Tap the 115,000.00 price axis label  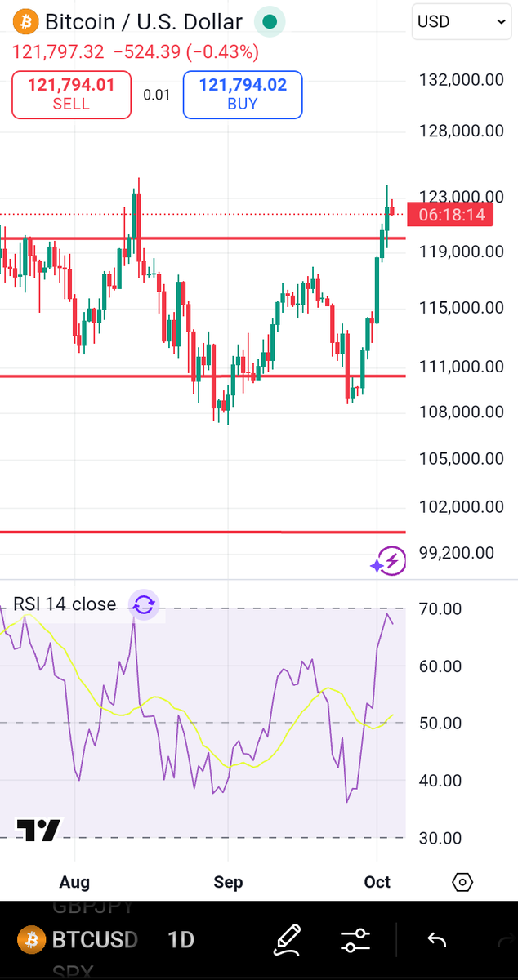[x=462, y=308]
